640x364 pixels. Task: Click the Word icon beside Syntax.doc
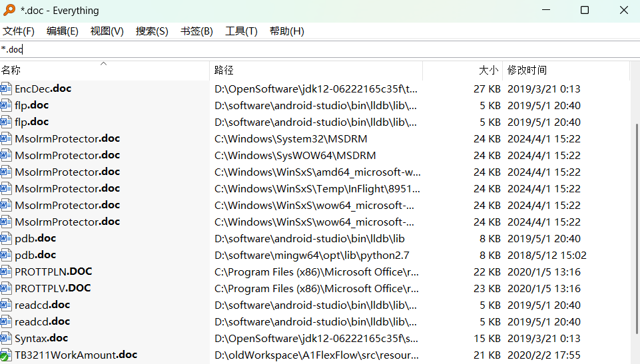(6, 338)
